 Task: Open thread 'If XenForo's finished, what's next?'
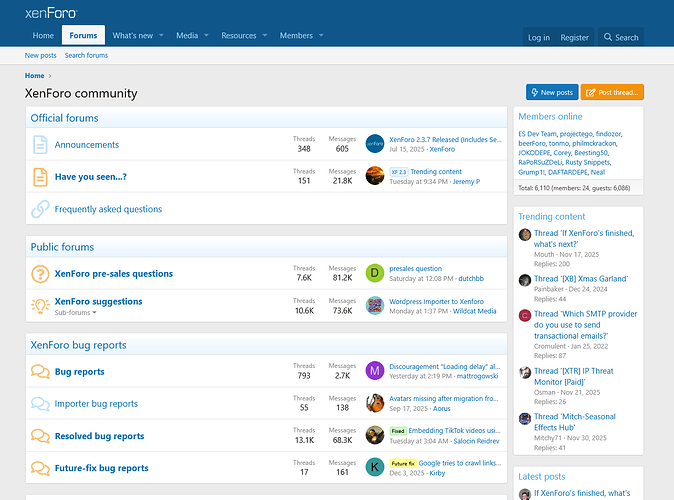click(x=584, y=239)
